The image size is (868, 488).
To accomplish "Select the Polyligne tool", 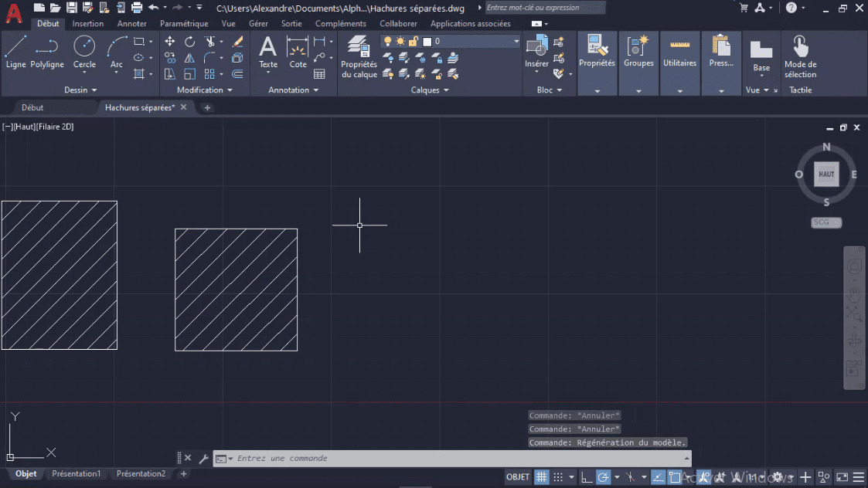I will point(47,54).
